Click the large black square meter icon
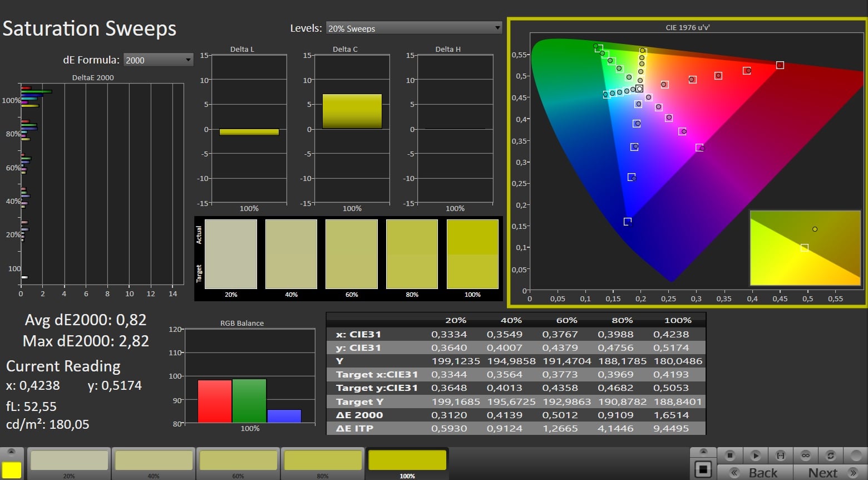The height and width of the screenshot is (480, 868). [x=703, y=469]
